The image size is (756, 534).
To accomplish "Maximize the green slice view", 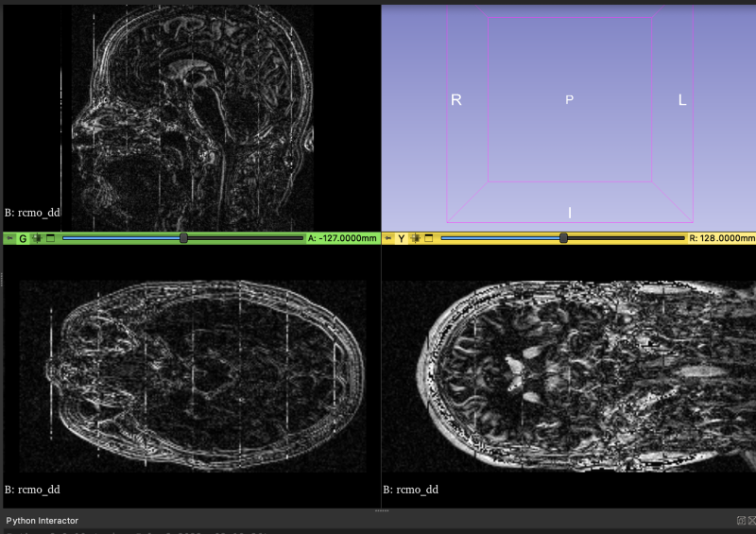I will 50,238.
